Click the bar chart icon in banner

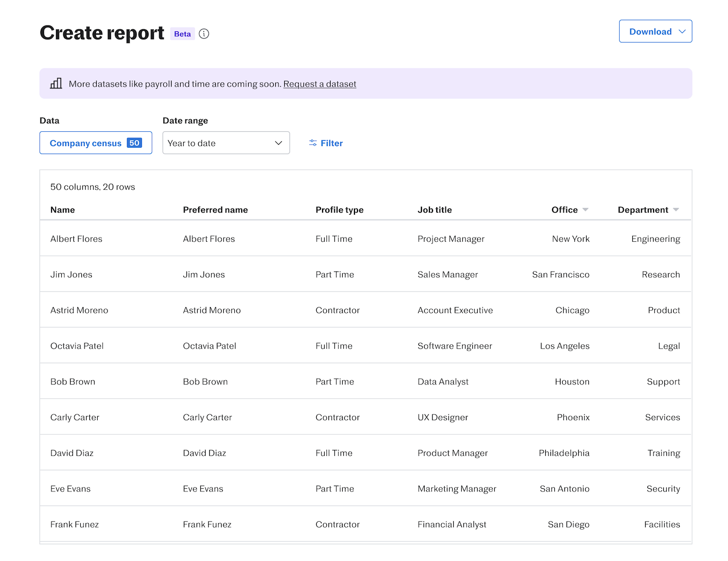pyautogui.click(x=56, y=83)
